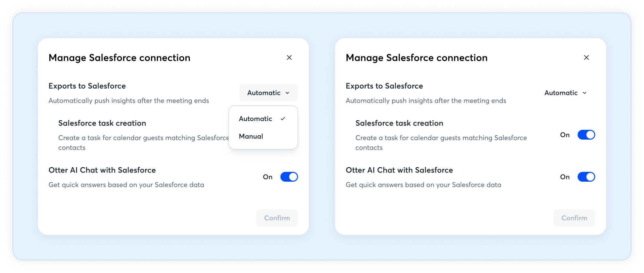This screenshot has width=644, height=273.
Task: Click the left dialog's Manage Salesforce connection title
Action: [x=119, y=58]
